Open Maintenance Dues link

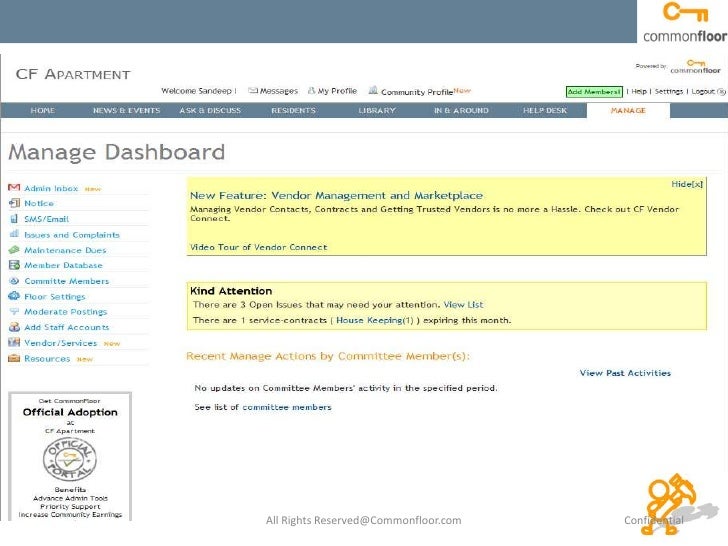pos(65,250)
